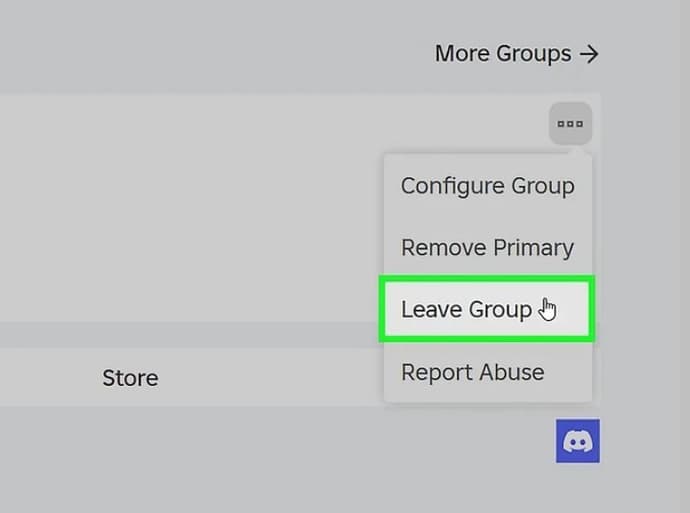Viewport: 690px width, 513px height.
Task: Visit the group's Discord server
Action: coord(578,441)
